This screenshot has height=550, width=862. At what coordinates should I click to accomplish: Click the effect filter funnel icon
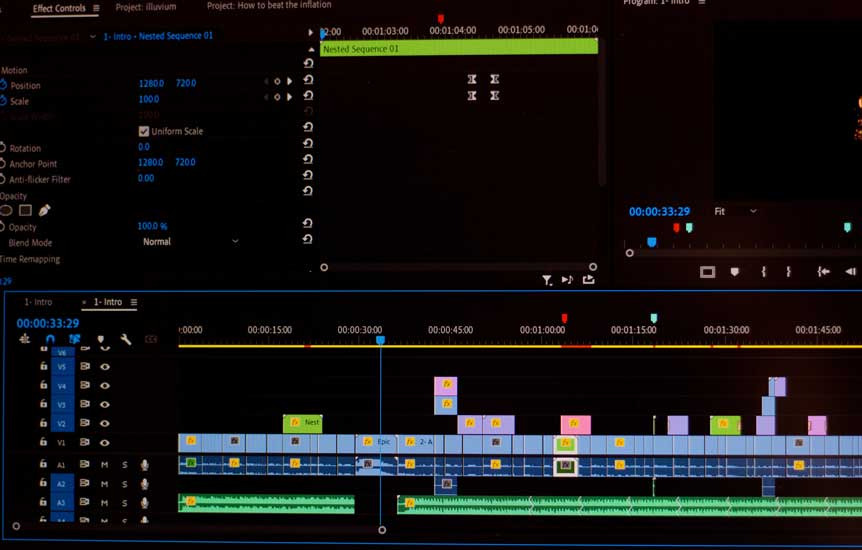[547, 281]
